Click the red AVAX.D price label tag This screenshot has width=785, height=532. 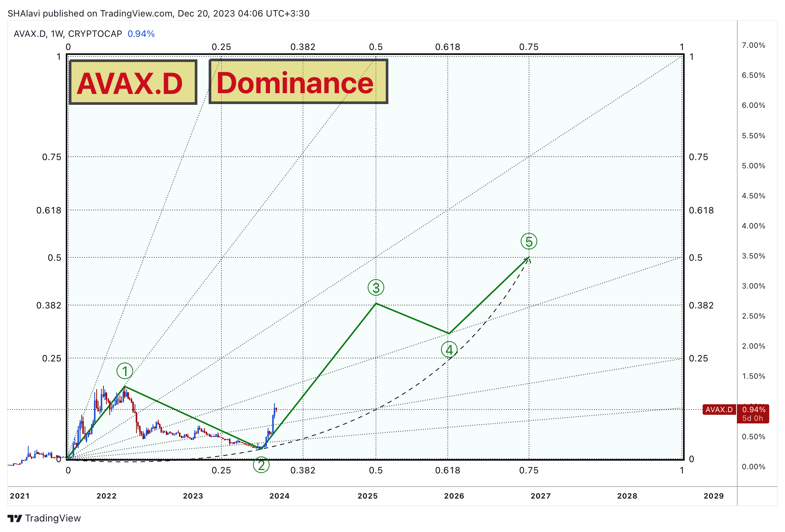click(x=719, y=410)
